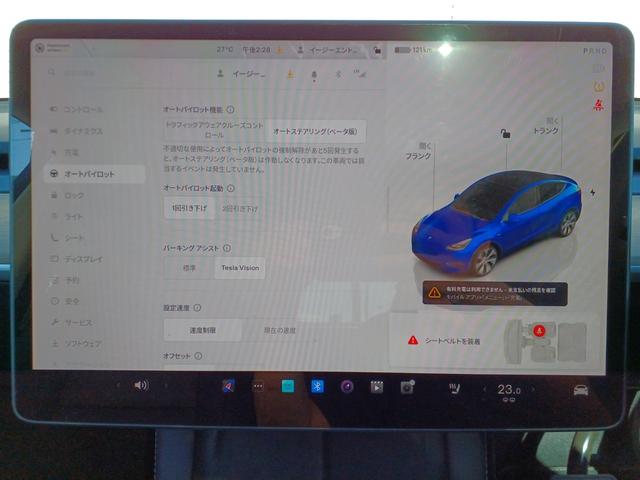Screen dimensions: 640x480
Task: Tap the speaker volume icon
Action: (x=141, y=385)
